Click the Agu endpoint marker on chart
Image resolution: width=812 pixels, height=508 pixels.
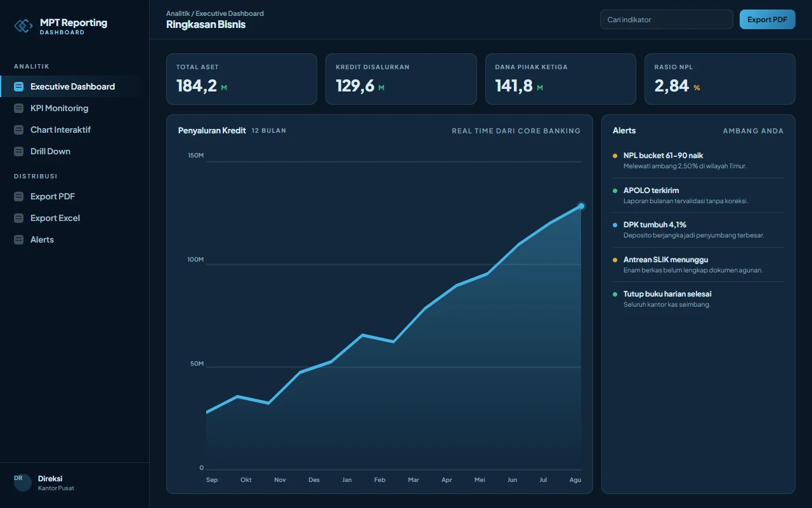[x=580, y=206]
